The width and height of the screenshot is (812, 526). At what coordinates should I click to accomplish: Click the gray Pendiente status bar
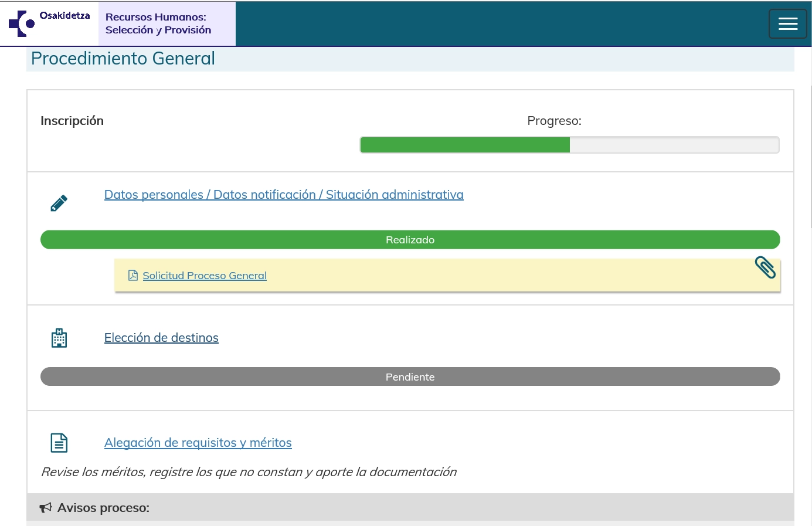click(410, 376)
